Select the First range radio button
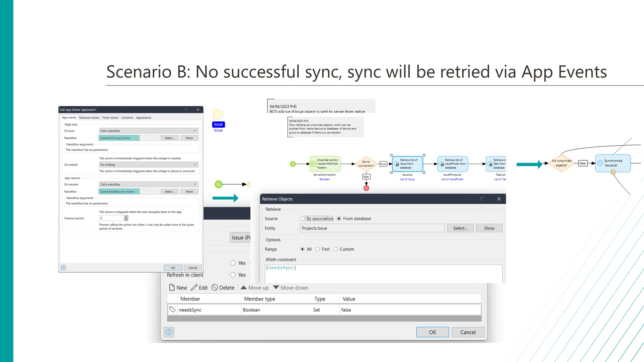Screen dimensions: 644x362 (x=318, y=249)
